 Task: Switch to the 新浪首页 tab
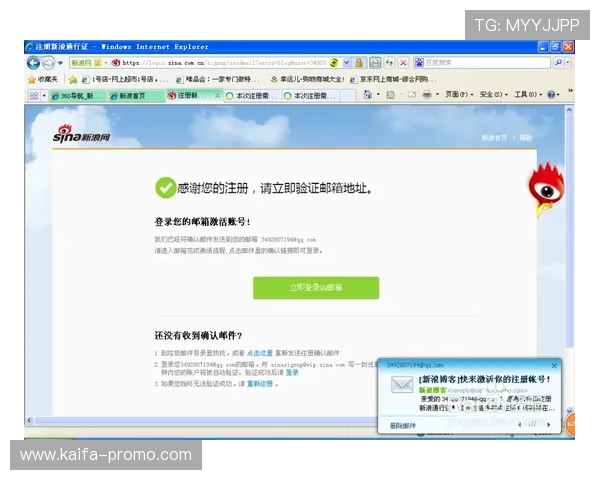click(x=136, y=96)
